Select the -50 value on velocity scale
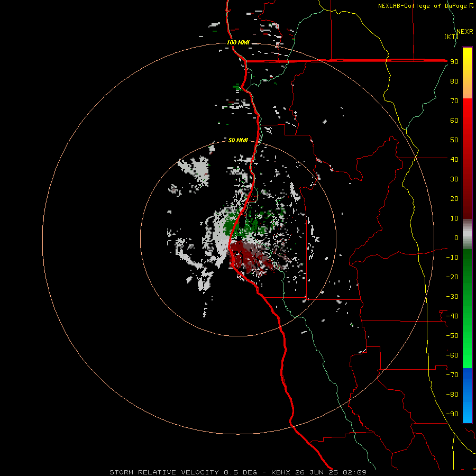The image size is (476, 476). coord(452,336)
